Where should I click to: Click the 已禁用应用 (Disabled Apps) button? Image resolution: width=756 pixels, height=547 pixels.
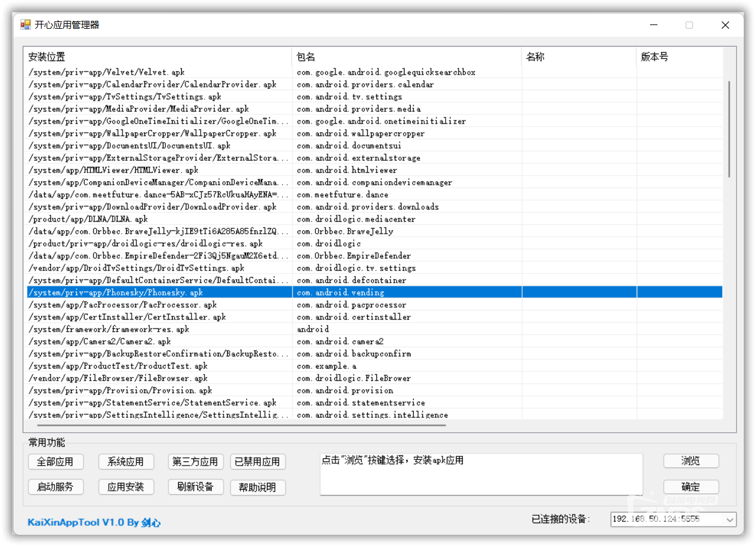[258, 462]
